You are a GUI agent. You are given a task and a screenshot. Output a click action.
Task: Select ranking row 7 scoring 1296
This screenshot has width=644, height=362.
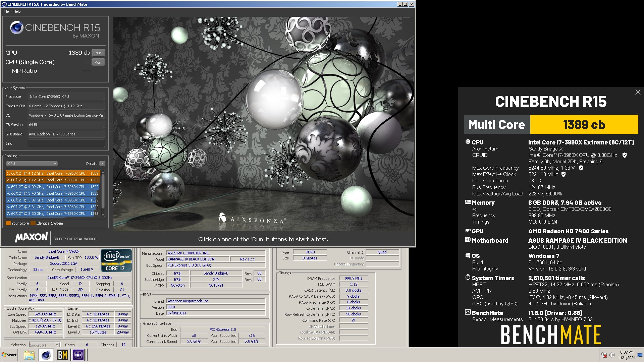pos(53,214)
